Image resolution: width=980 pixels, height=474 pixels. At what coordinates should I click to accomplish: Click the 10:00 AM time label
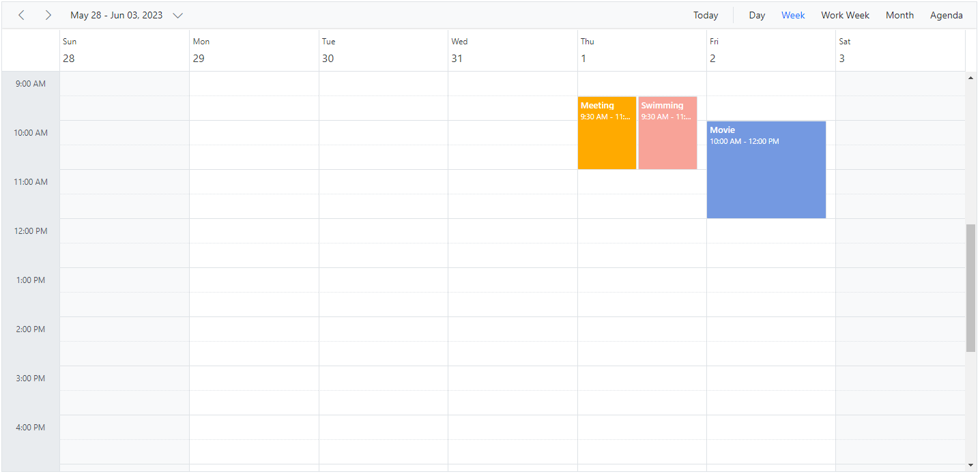click(31, 133)
